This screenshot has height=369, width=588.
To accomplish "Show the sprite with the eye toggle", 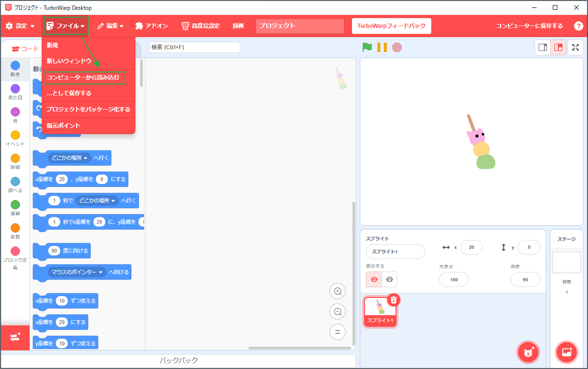I will pyautogui.click(x=374, y=279).
